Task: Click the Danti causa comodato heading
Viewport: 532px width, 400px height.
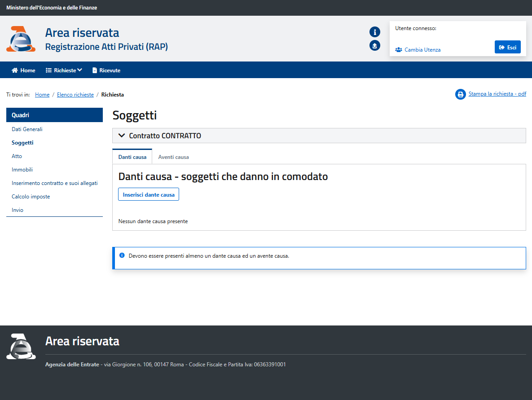Action: coord(223,176)
